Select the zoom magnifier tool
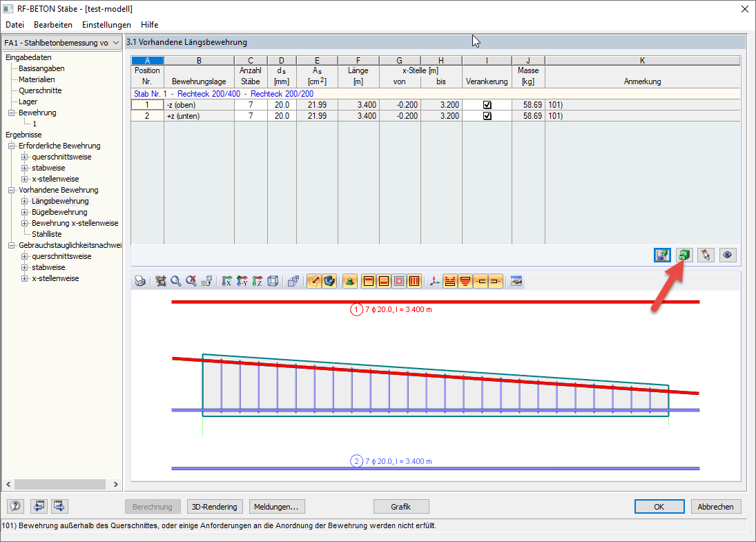Screen dimensions: 756x542 [176, 281]
